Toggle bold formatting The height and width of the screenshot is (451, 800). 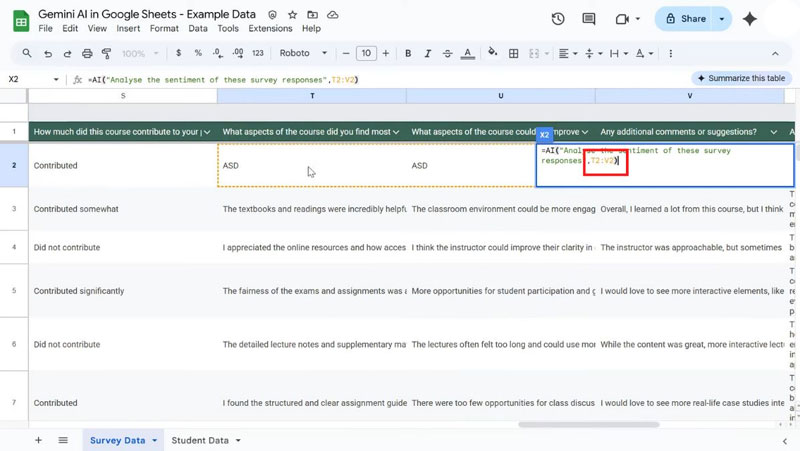tap(408, 53)
